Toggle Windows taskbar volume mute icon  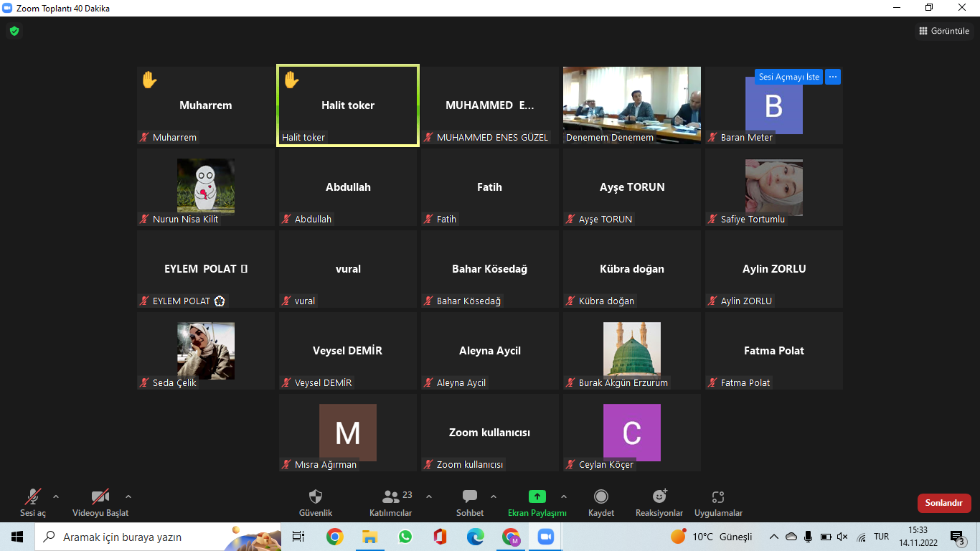pyautogui.click(x=842, y=537)
